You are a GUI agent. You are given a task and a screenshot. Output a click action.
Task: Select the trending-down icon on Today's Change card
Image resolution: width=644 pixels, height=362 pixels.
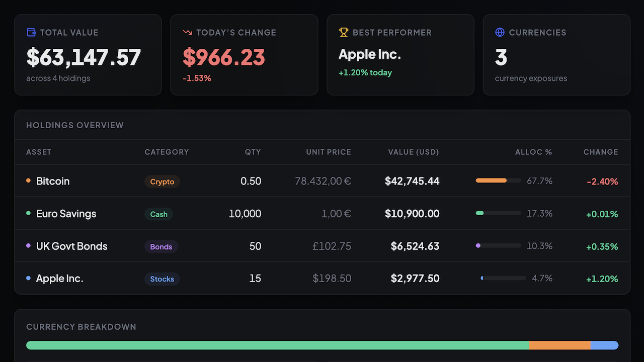(x=187, y=32)
